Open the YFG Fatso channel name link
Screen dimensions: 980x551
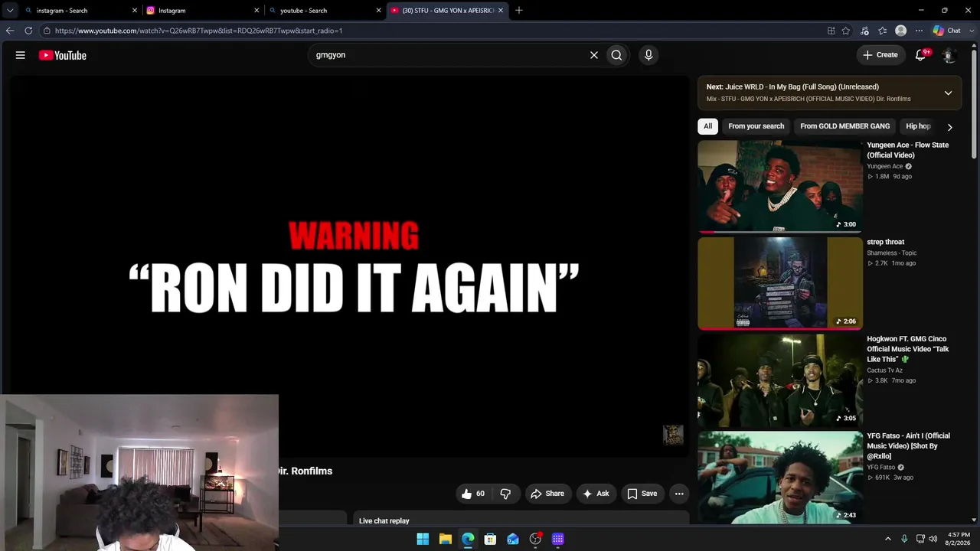coord(881,468)
